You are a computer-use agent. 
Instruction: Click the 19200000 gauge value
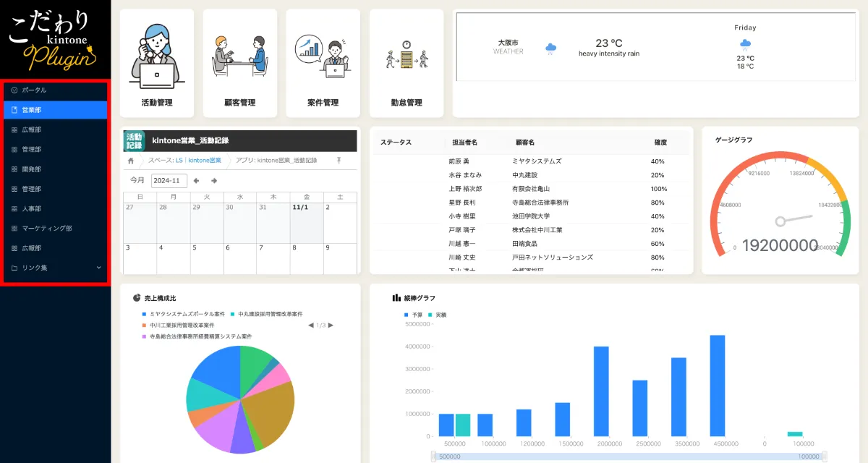pyautogui.click(x=780, y=246)
